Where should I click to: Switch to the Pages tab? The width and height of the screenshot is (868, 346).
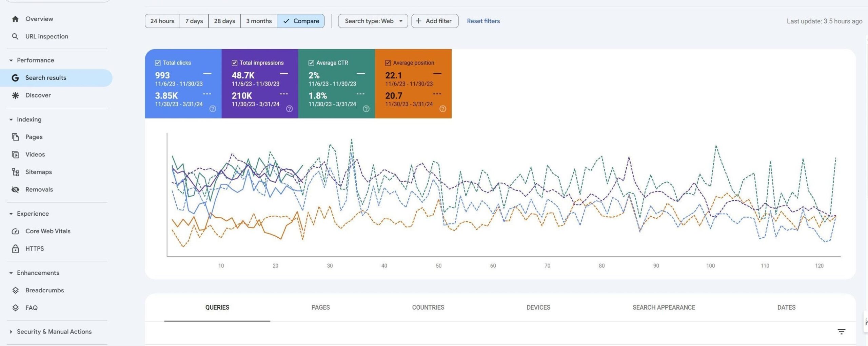coord(320,307)
